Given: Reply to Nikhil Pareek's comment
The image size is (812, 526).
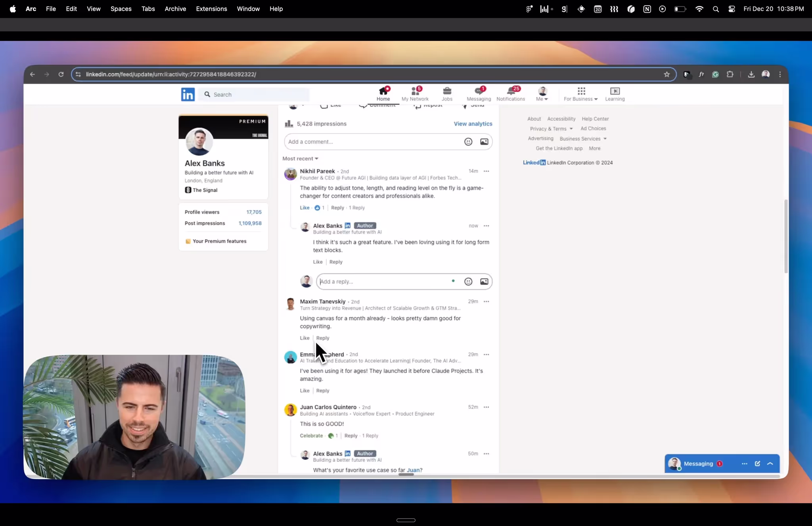Looking at the screenshot, I should click(x=337, y=208).
